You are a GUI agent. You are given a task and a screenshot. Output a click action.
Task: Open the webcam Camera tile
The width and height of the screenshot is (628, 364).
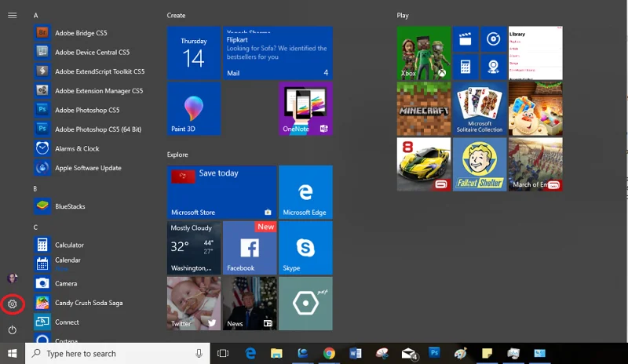coord(494,67)
